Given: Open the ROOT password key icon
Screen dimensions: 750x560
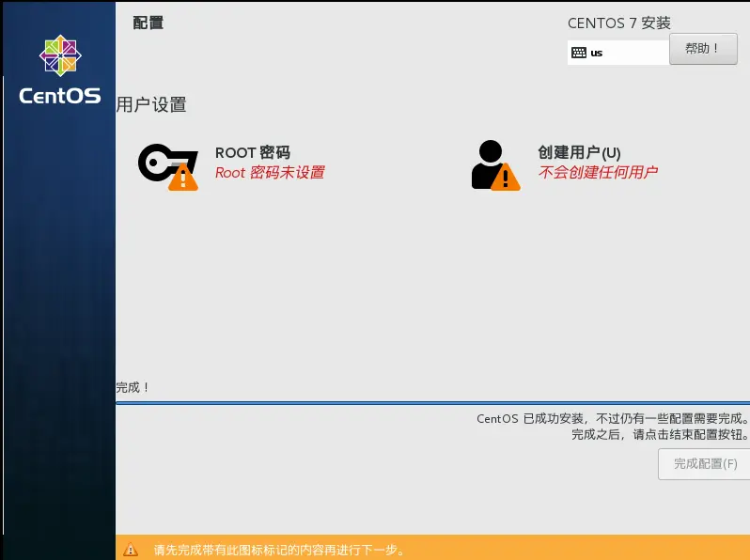Looking at the screenshot, I should (168, 167).
